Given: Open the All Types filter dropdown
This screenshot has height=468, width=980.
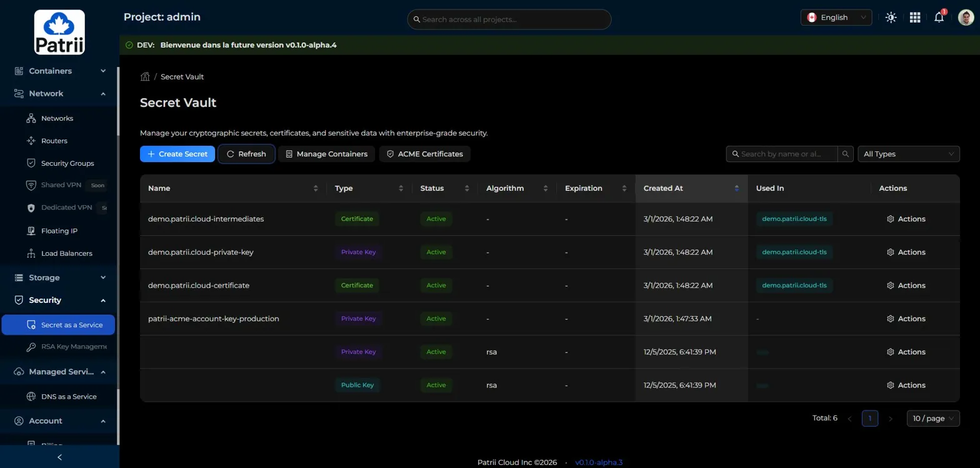Looking at the screenshot, I should (x=909, y=154).
